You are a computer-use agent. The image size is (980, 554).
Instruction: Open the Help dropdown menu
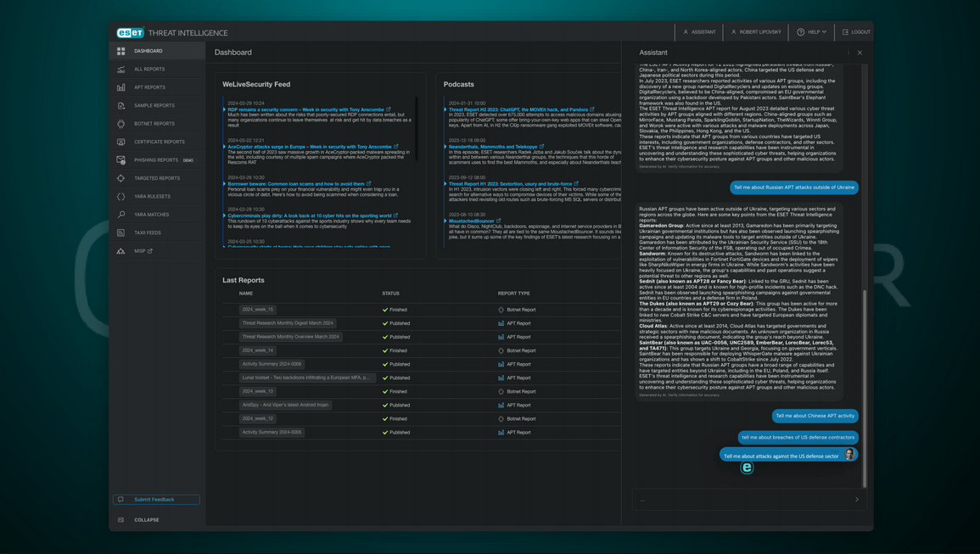[x=812, y=32]
